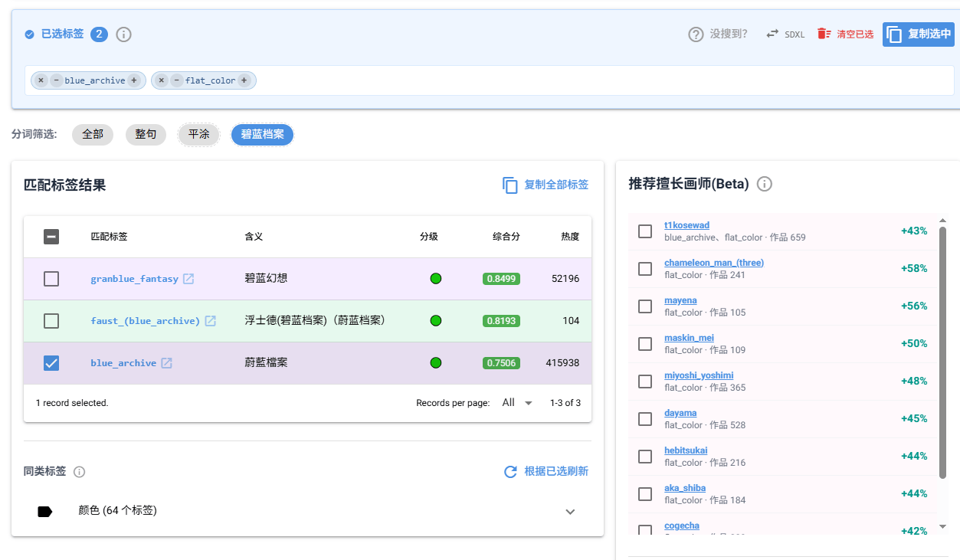960x560 pixels.
Task: Check the artist maskin_mei checkbox
Action: (x=645, y=344)
